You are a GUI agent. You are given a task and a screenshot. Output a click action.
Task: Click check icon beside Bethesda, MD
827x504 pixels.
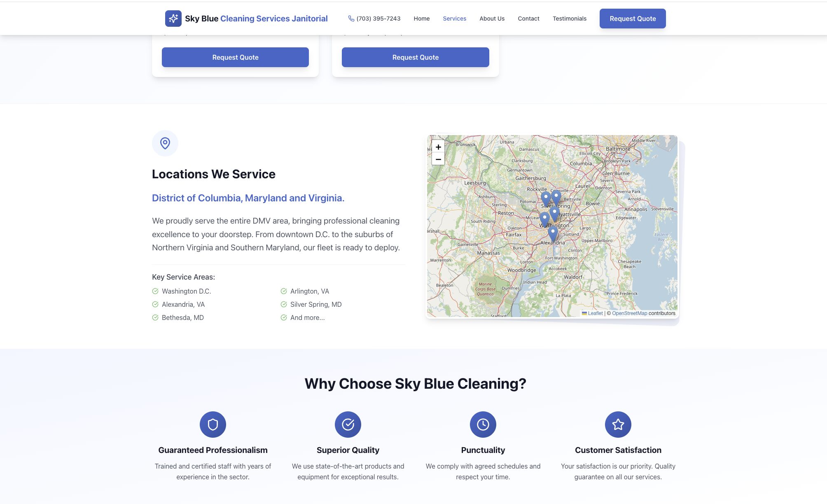(155, 317)
